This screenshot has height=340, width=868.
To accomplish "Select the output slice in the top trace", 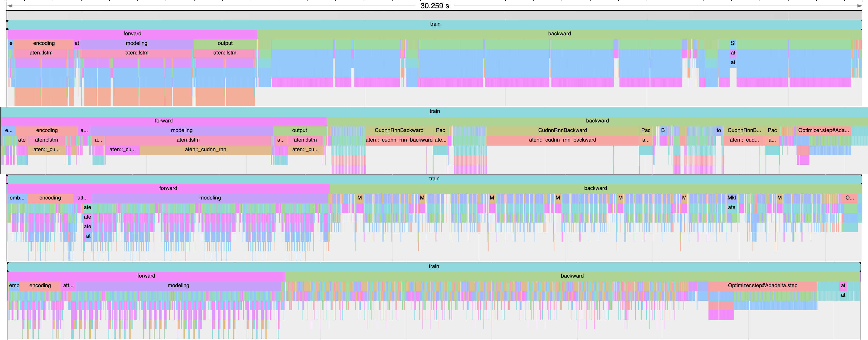I will point(225,43).
